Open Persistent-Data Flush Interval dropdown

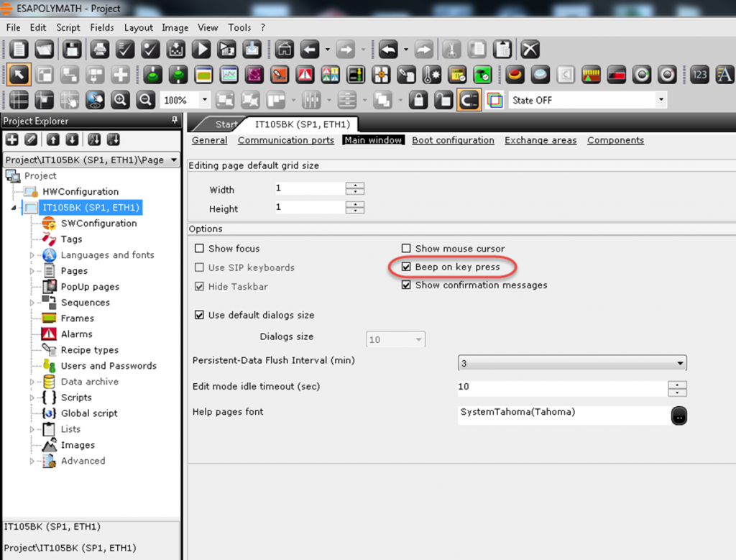[680, 363]
